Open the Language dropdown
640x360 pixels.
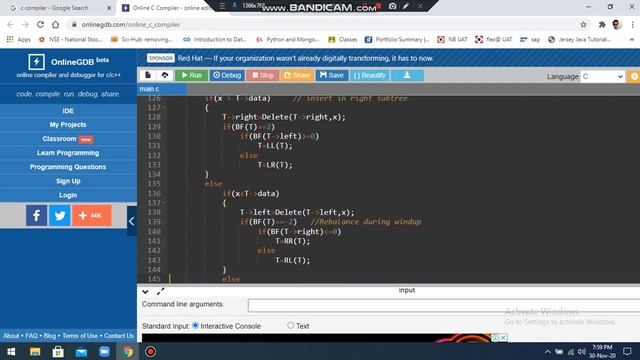(602, 76)
